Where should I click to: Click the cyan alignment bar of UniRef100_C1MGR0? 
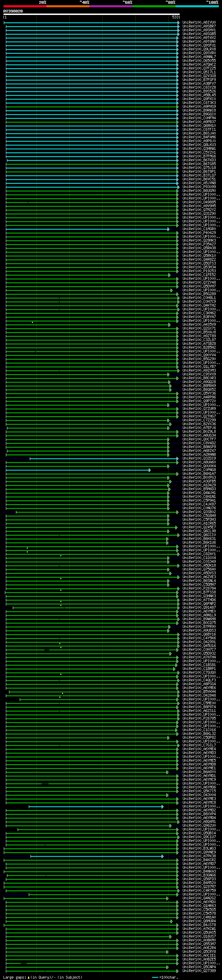(87, 229)
